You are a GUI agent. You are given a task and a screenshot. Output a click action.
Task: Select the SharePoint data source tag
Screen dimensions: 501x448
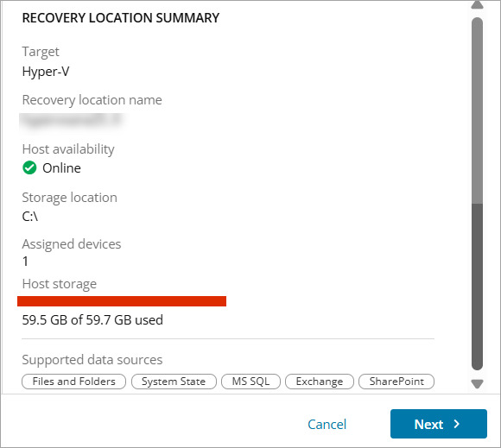[x=396, y=382]
